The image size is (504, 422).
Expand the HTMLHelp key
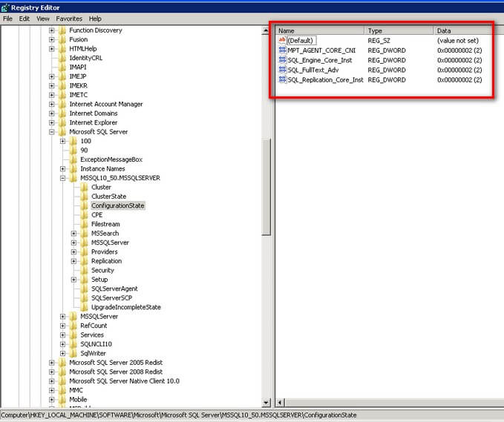pos(52,49)
